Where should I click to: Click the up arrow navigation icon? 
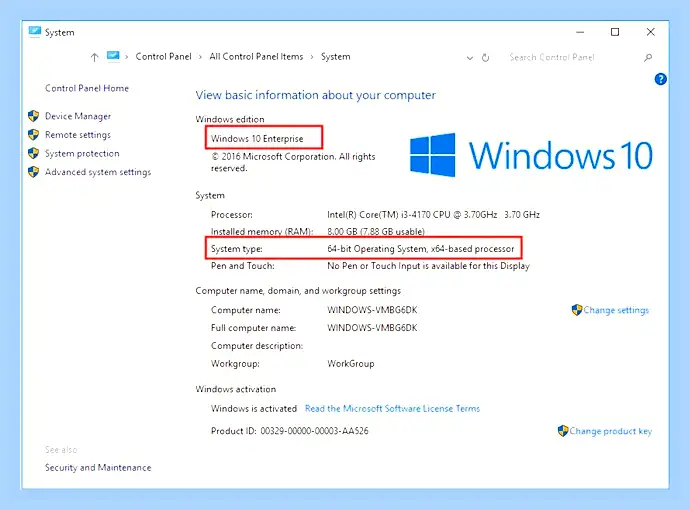point(94,57)
